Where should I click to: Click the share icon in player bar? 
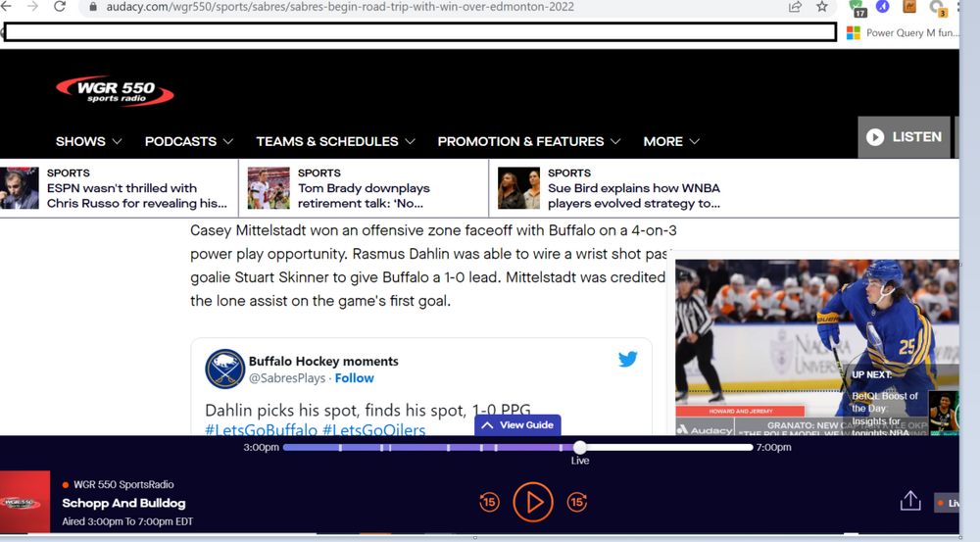click(x=910, y=501)
